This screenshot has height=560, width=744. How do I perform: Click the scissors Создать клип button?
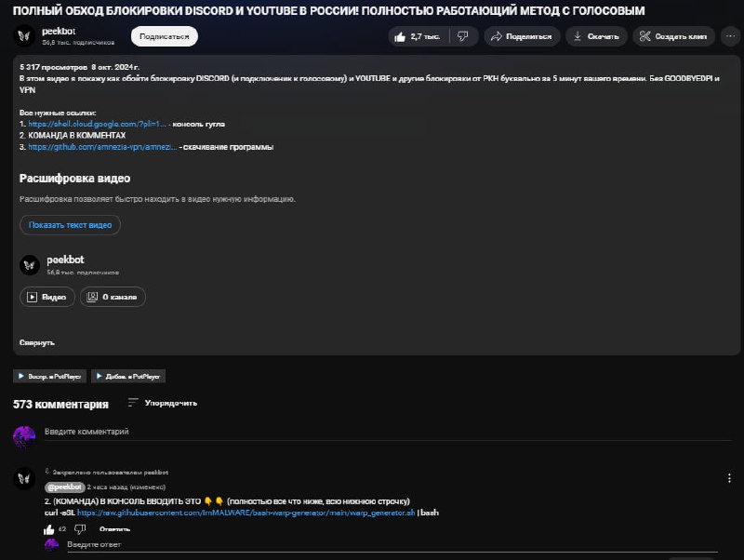(673, 36)
